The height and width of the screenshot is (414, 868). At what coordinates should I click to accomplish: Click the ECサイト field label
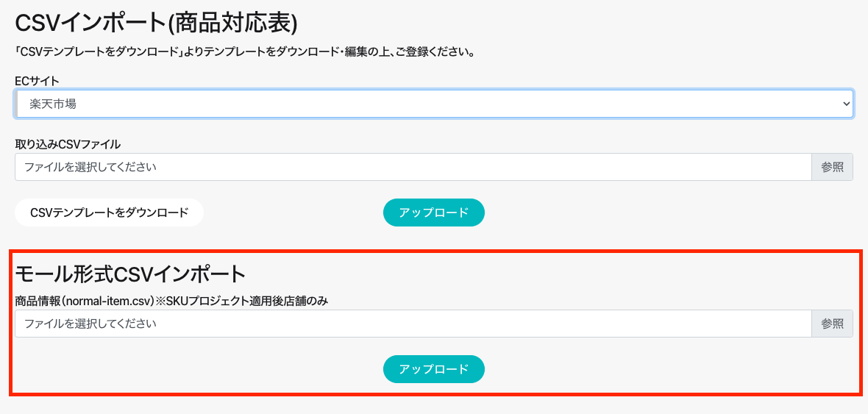[37, 80]
